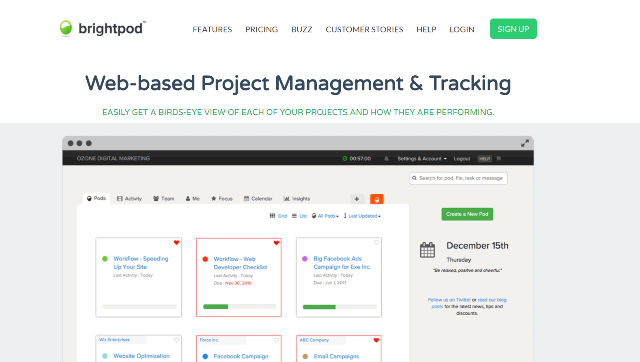
Task: Click progress bar on Speeding Up Your Site pod
Action: click(140, 307)
